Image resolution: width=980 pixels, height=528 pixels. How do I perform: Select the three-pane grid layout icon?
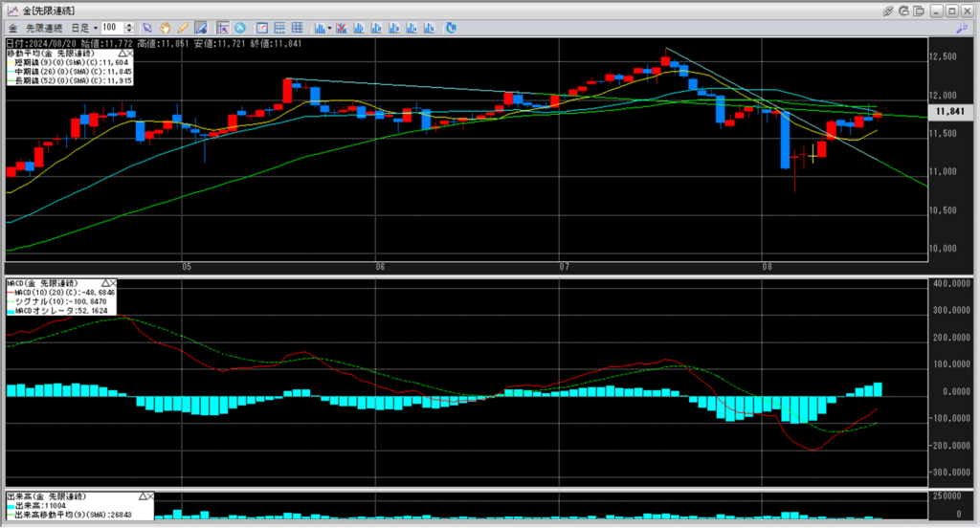pyautogui.click(x=298, y=28)
